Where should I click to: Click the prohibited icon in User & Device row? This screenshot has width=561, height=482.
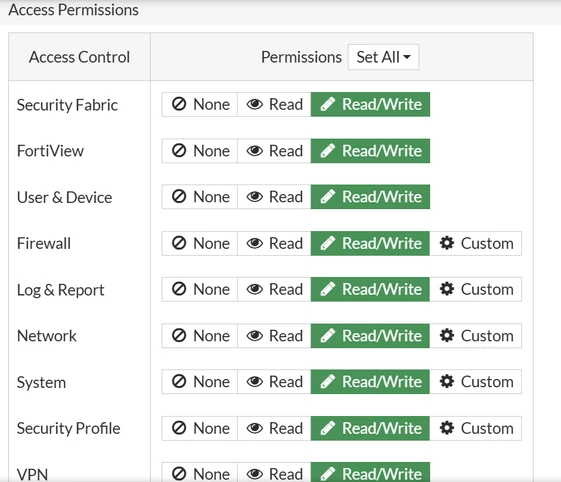click(x=179, y=196)
